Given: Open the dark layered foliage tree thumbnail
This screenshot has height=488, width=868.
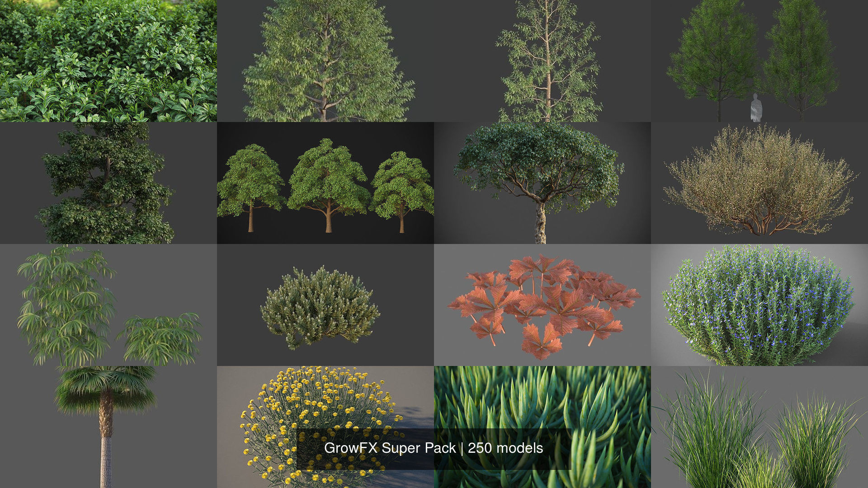Looking at the screenshot, I should pyautogui.click(x=108, y=183).
